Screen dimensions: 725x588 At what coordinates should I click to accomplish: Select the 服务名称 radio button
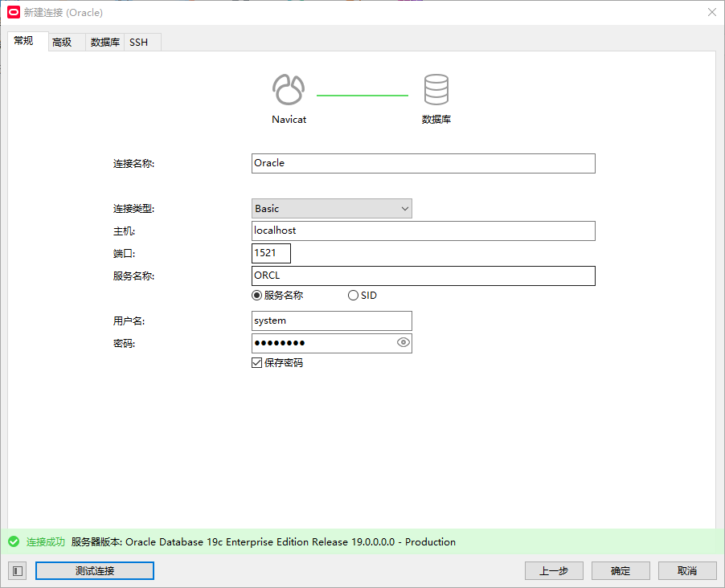coord(256,296)
